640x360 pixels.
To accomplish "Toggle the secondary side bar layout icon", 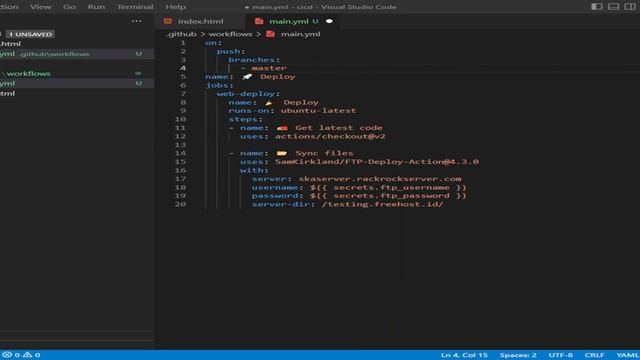I will [x=630, y=7].
